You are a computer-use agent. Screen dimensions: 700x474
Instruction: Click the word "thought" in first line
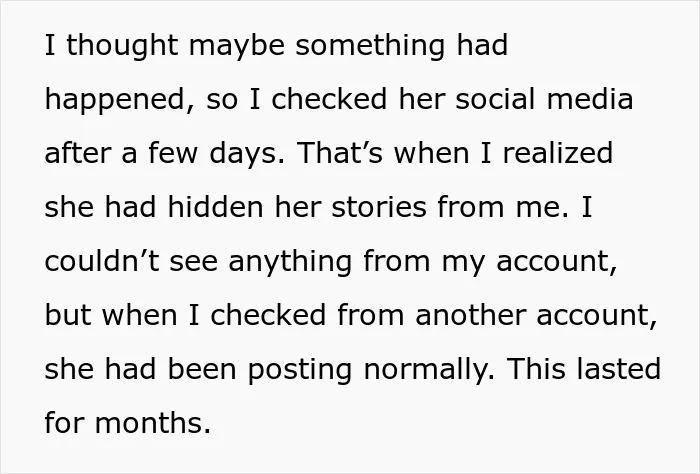pos(122,46)
